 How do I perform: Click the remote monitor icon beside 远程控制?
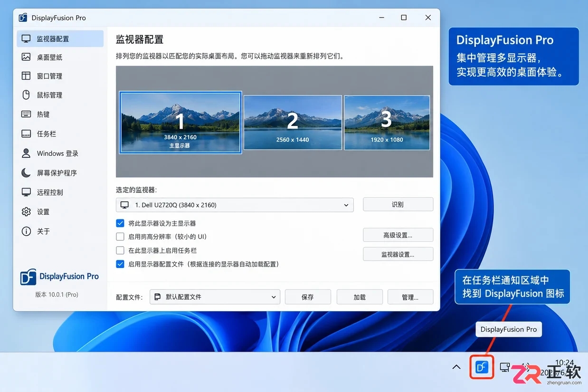pyautogui.click(x=26, y=192)
